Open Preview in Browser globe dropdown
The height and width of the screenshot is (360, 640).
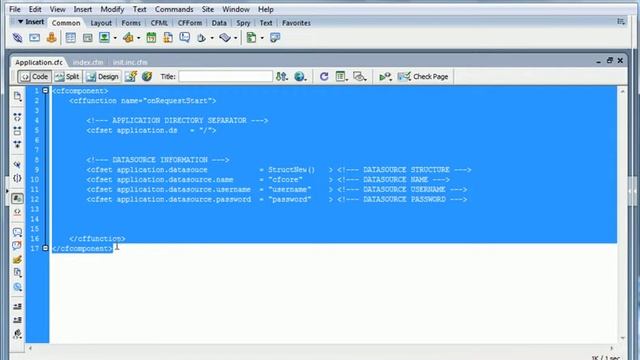click(300, 76)
